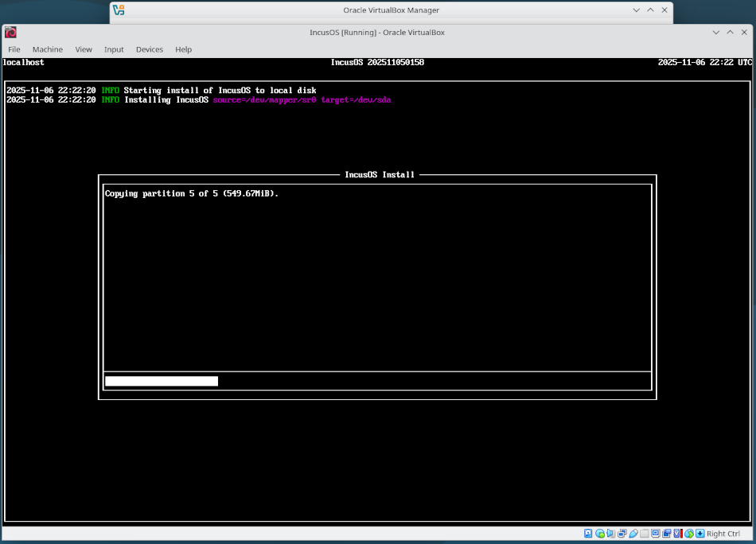
Task: Click the optical drives status icon
Action: click(x=599, y=534)
